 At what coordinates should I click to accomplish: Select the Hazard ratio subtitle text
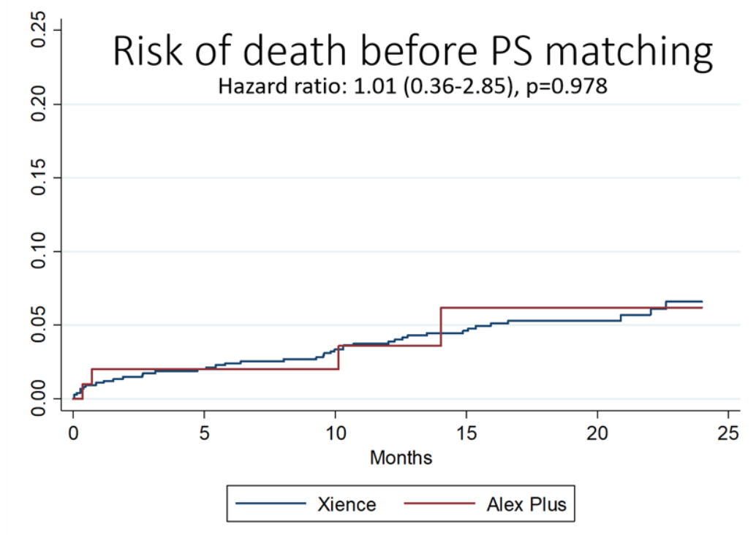(x=412, y=86)
